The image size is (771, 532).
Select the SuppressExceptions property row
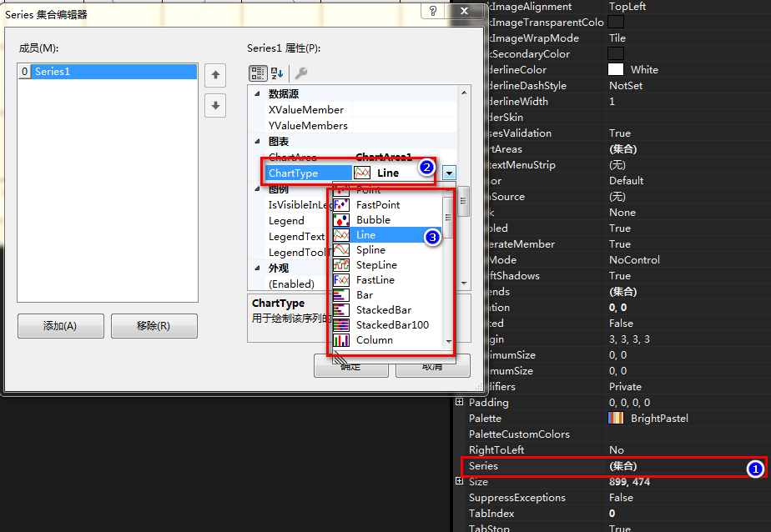tap(618, 497)
